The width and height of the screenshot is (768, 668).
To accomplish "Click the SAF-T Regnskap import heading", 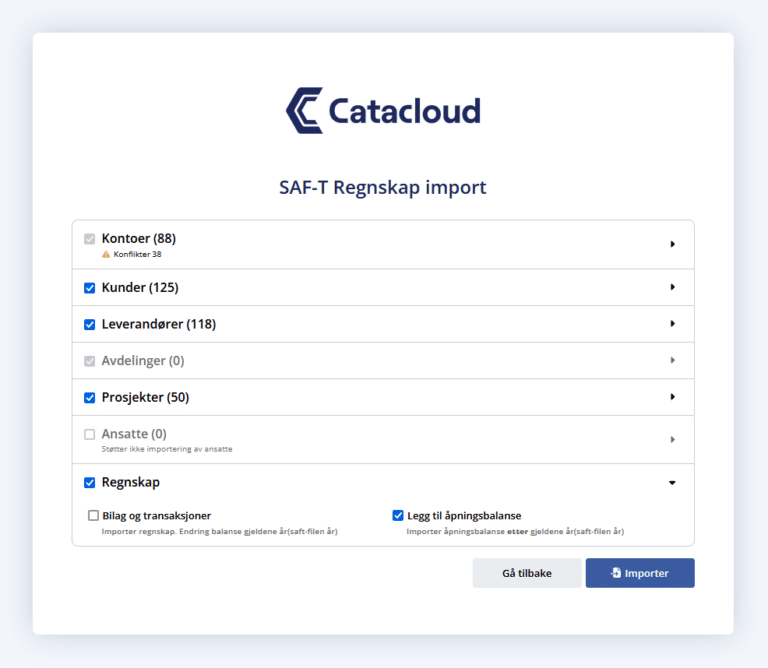I will [383, 187].
